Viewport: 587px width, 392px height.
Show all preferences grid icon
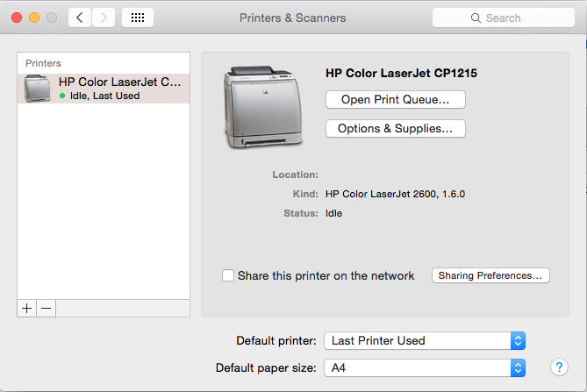[x=138, y=18]
